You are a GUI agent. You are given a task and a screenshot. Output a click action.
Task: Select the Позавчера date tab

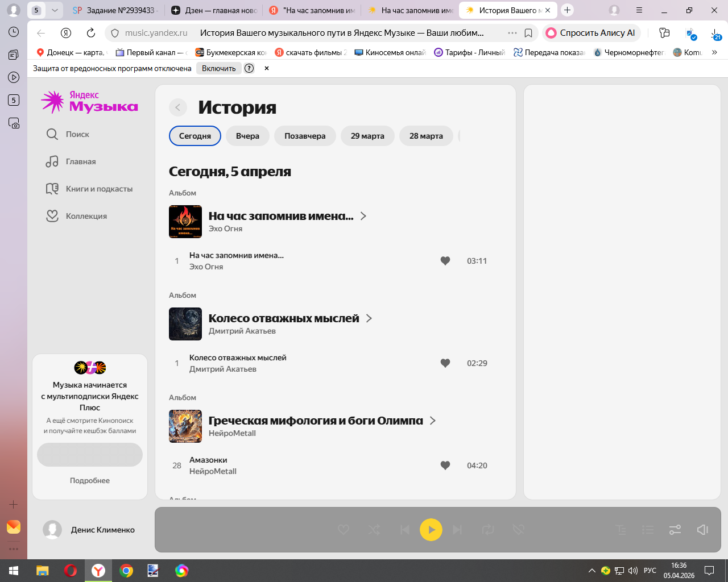[305, 136]
